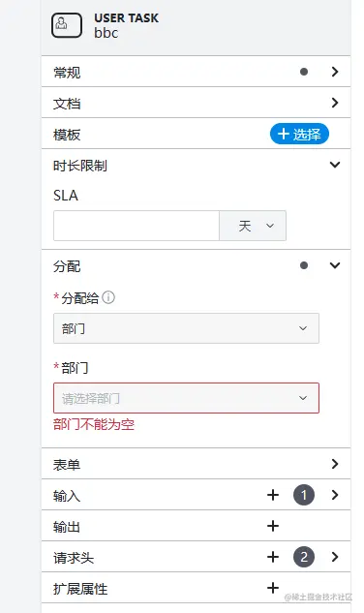Collapse the 时长限制 section
The width and height of the screenshot is (364, 613).
[335, 165]
